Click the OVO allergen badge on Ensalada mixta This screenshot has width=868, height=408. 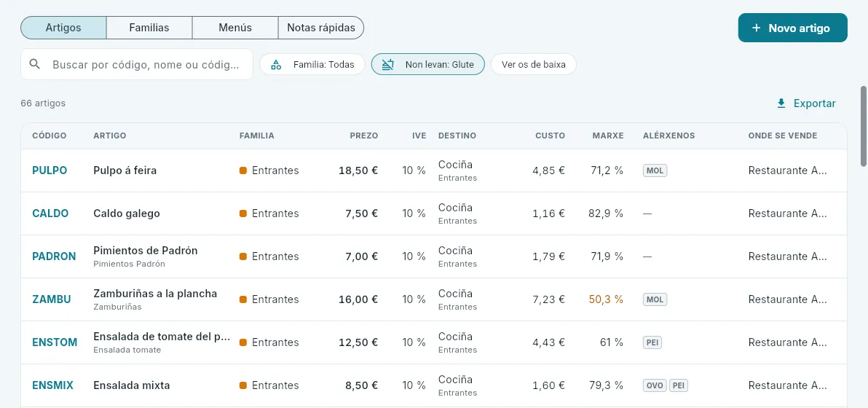(x=655, y=385)
